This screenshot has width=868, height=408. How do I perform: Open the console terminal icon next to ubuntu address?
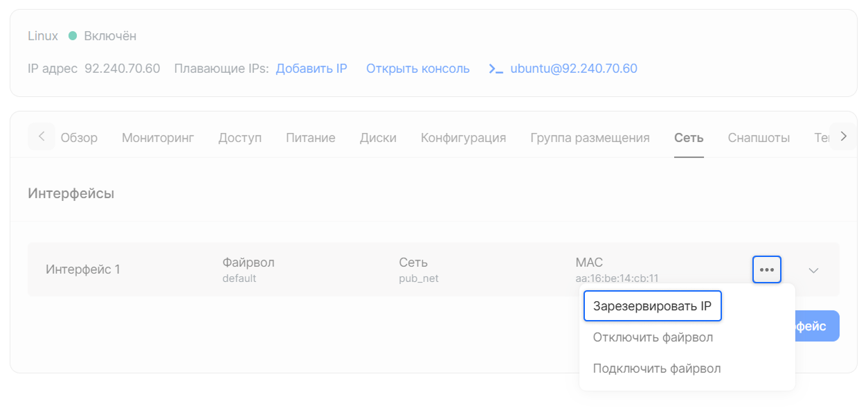pos(496,69)
